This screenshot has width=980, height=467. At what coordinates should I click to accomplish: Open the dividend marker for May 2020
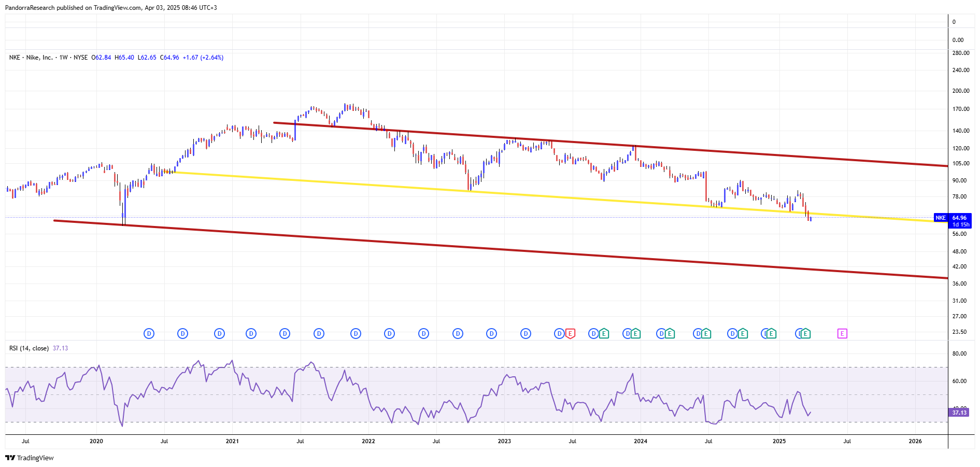pyautogui.click(x=149, y=334)
